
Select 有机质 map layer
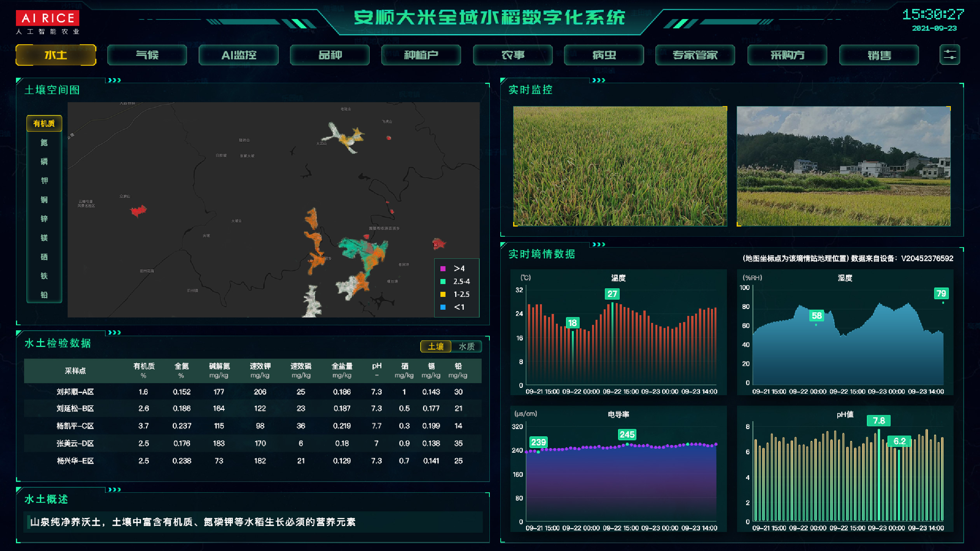44,124
